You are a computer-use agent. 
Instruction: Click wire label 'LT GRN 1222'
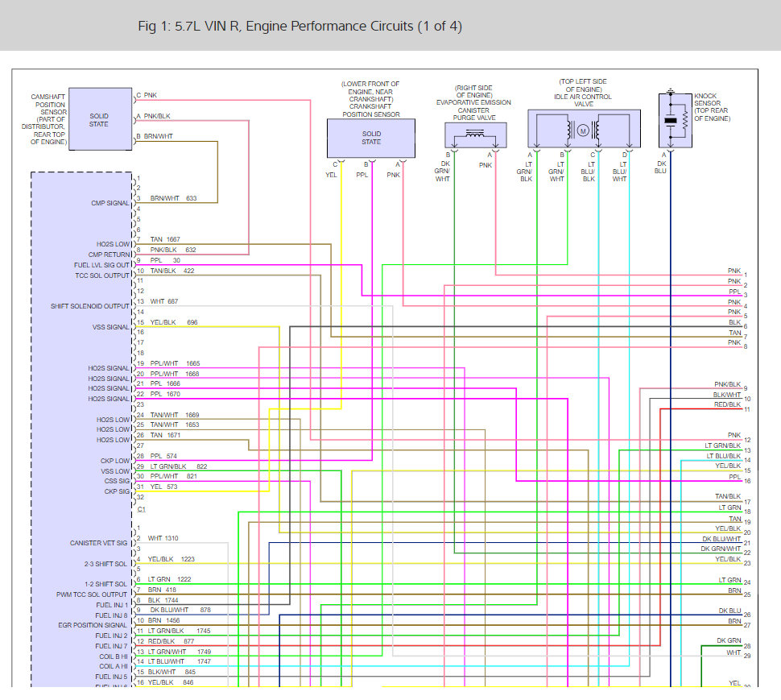click(169, 579)
